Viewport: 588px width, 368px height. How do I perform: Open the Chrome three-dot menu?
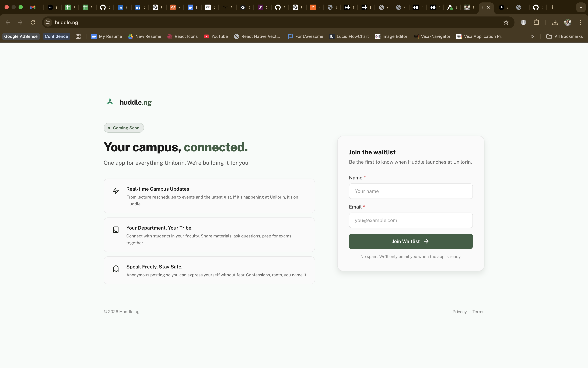coord(580,22)
